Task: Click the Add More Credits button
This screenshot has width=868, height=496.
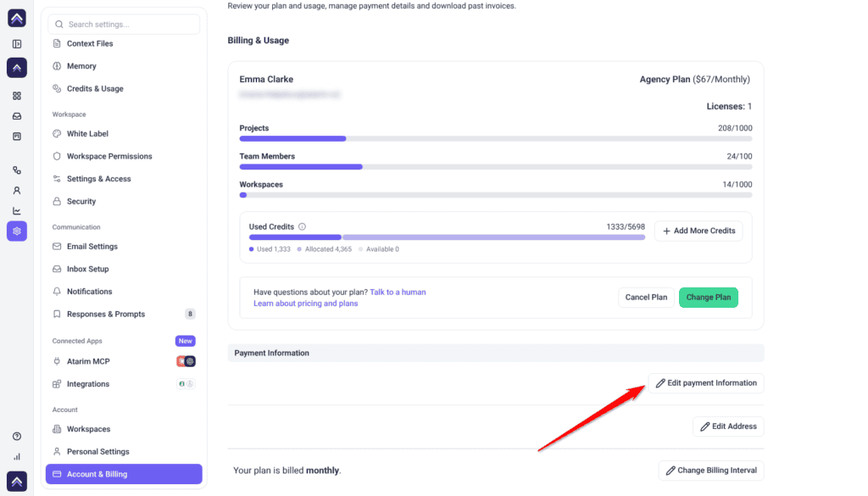Action: pyautogui.click(x=698, y=231)
